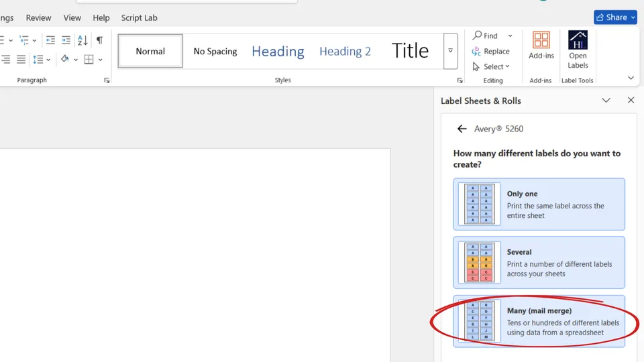The height and width of the screenshot is (362, 644).
Task: Open borders dropdown arrow
Action: click(100, 60)
